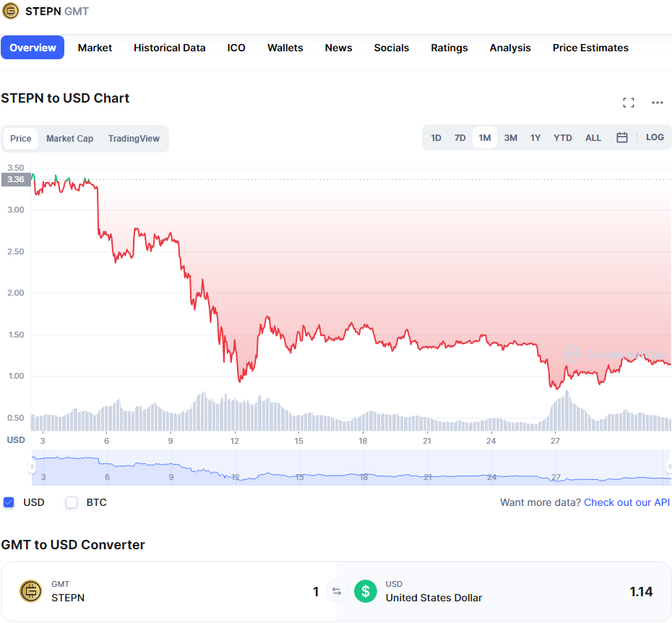This screenshot has height=623, width=672.
Task: Click the GMT coin icon in converter
Action: (31, 591)
